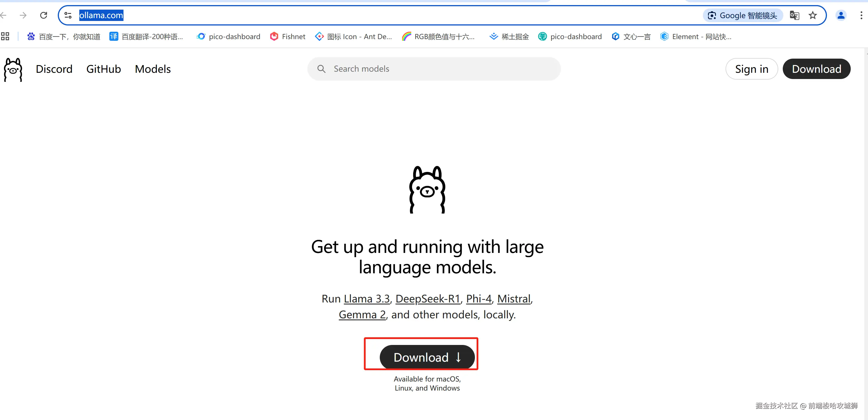Open Chrome three-dot menu
The width and height of the screenshot is (868, 420).
click(x=861, y=15)
